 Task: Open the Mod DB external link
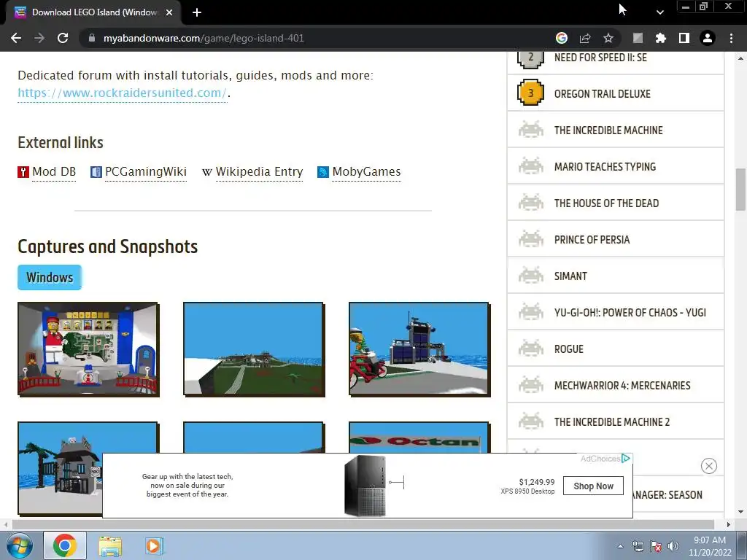tap(54, 171)
